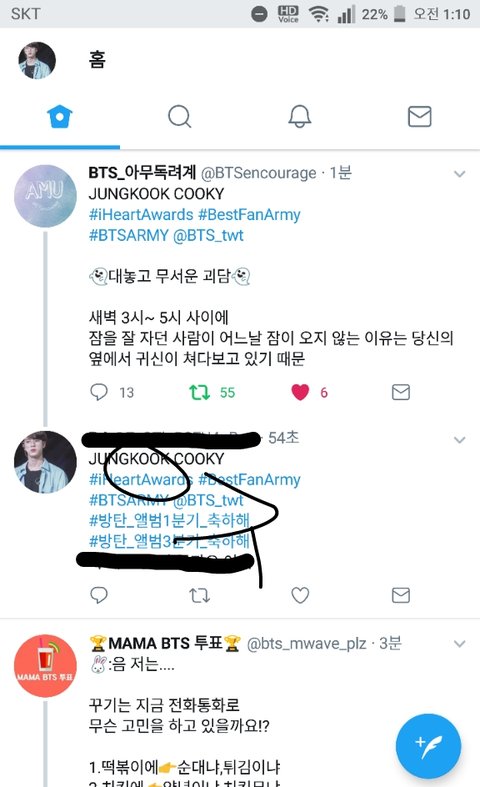Undo retweet on tweet with 55 retweets
Screen dimensions: 480x787
[199, 392]
